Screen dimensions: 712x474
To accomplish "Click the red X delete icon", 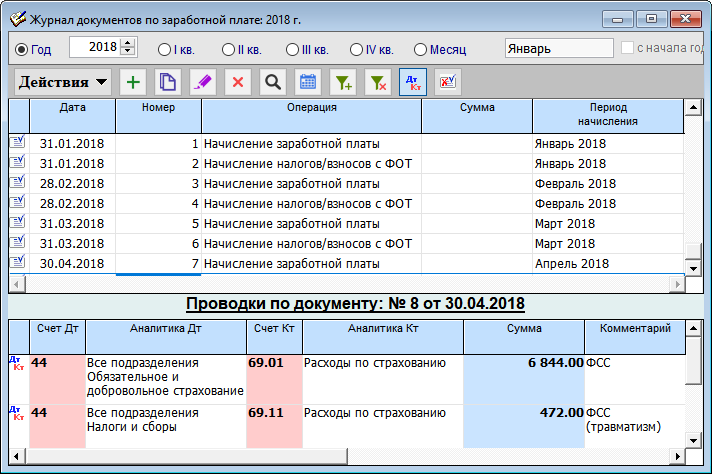I will pos(238,82).
